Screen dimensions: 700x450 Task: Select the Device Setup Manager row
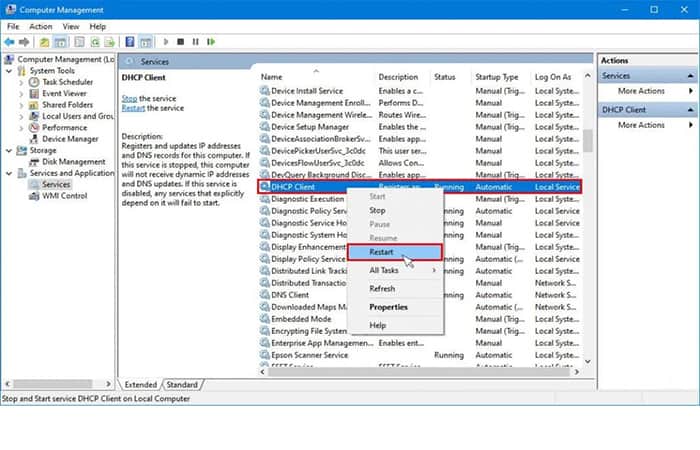419,127
